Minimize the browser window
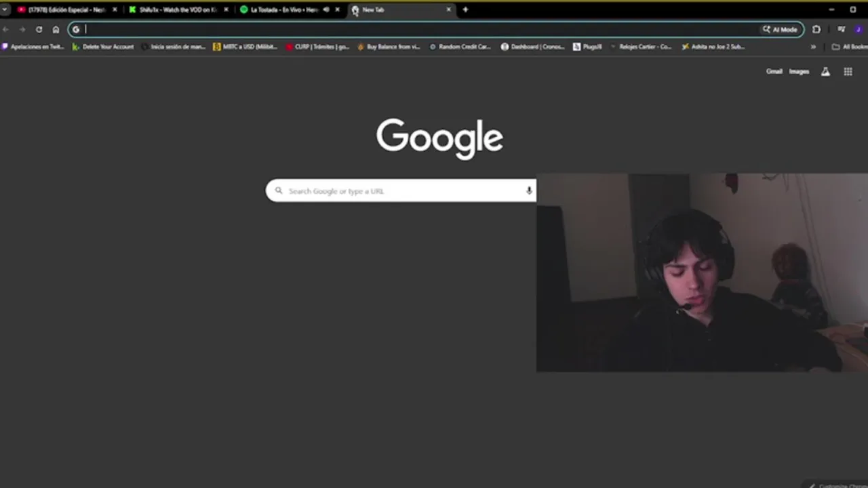Image resolution: width=868 pixels, height=488 pixels. tap(831, 9)
